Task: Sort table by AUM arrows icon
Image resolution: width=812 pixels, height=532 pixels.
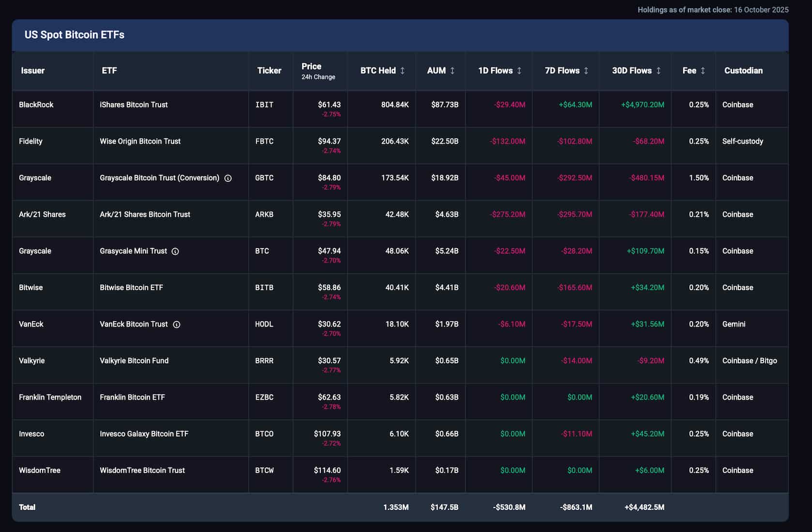Action: (452, 71)
